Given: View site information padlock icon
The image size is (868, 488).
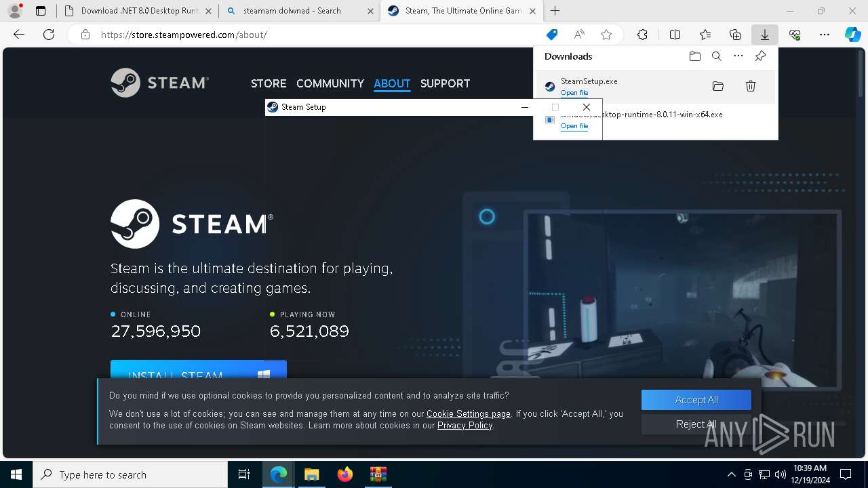Looking at the screenshot, I should pyautogui.click(x=85, y=35).
